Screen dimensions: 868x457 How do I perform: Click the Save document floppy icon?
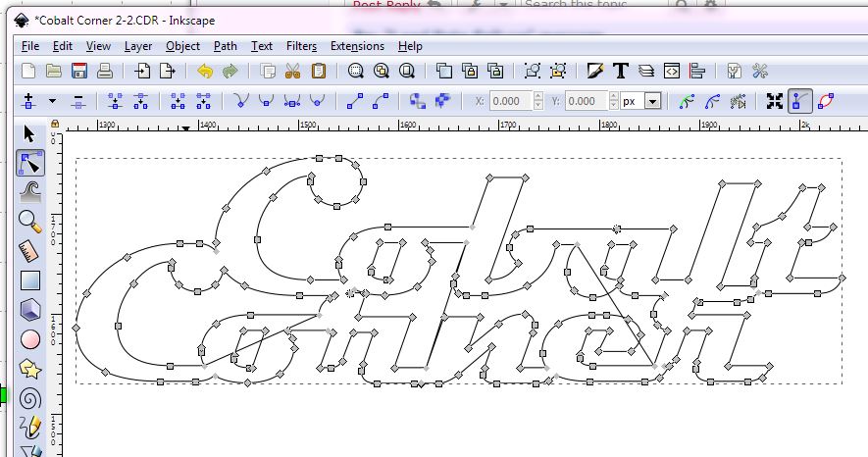tap(78, 71)
